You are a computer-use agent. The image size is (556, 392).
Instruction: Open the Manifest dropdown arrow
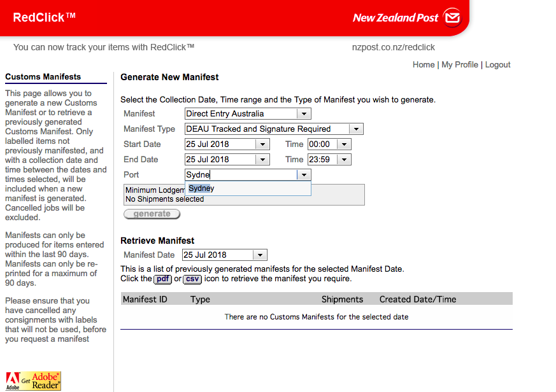click(304, 114)
